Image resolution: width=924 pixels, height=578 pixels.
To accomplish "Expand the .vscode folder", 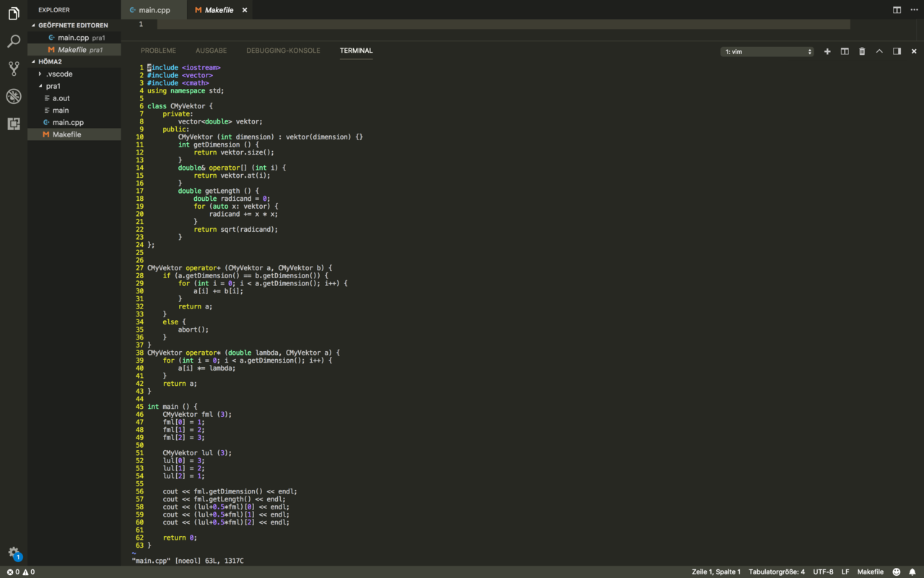I will (x=59, y=74).
